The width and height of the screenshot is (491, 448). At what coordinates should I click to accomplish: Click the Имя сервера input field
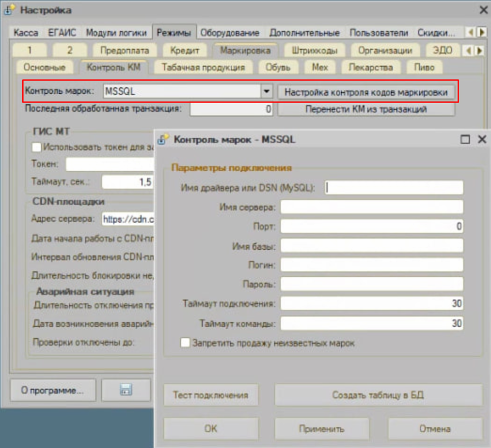[372, 207]
